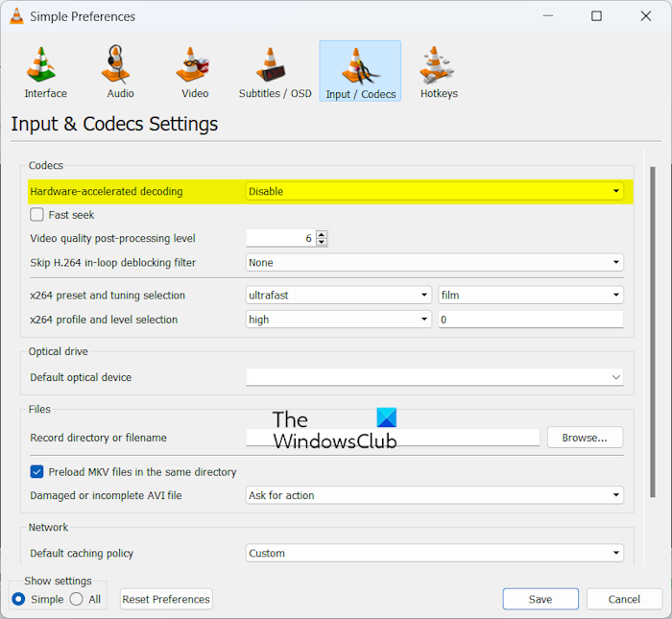Uncheck Preload MKV files in same directory
Image resolution: width=672 pixels, height=619 pixels.
(x=36, y=471)
